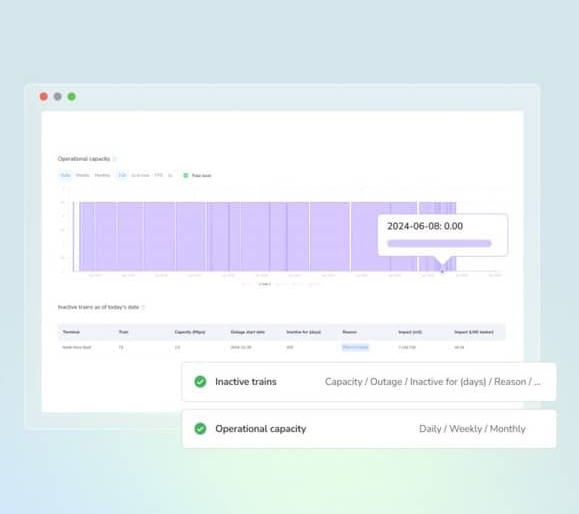Click the "Capacity / Outage / Inactive for (days)" text
The width and height of the screenshot is (579, 514).
tap(405, 382)
